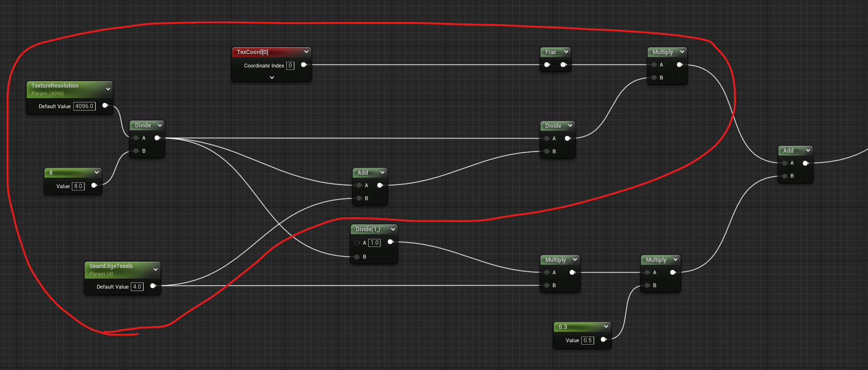Click the SeamEdgeTexels output pin
Viewport: 868px width, 370px height.
153,286
